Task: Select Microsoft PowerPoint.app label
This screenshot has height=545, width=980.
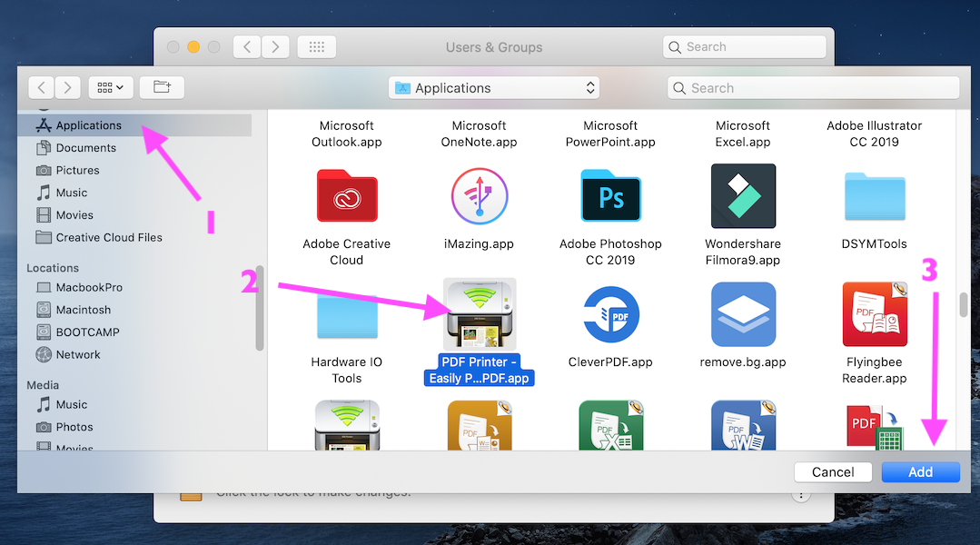Action: click(x=610, y=134)
